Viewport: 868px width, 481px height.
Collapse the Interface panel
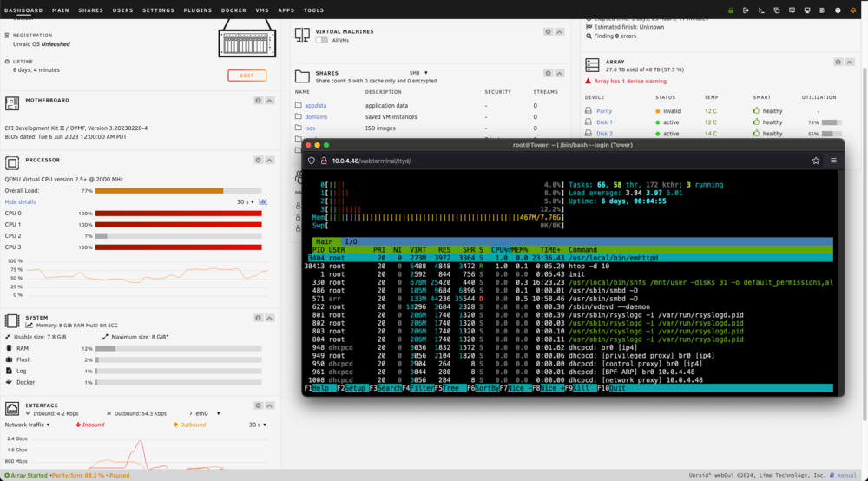pyautogui.click(x=270, y=405)
